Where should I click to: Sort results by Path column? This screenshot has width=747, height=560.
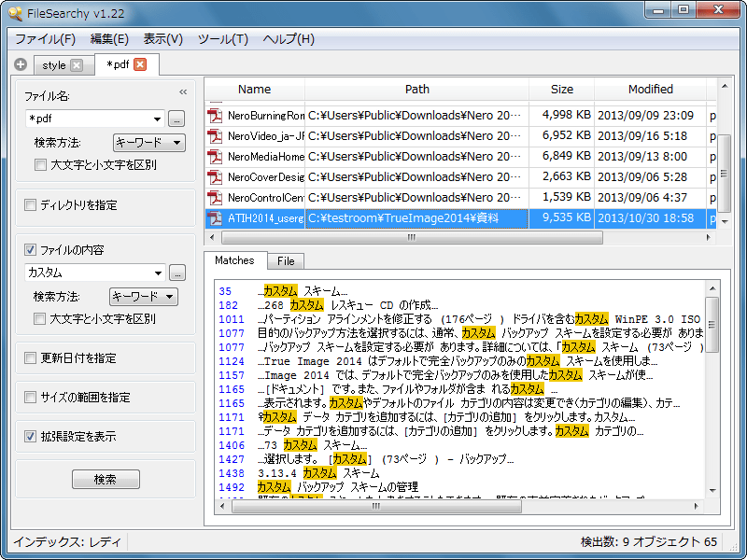click(416, 89)
